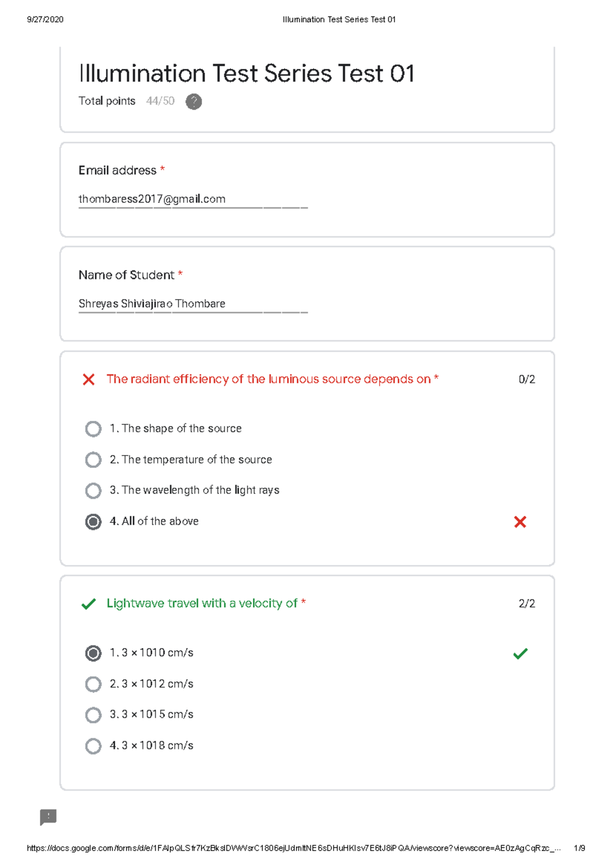Click green check icon beside Lightwave question
The width and height of the screenshot is (613, 868).
click(x=88, y=604)
